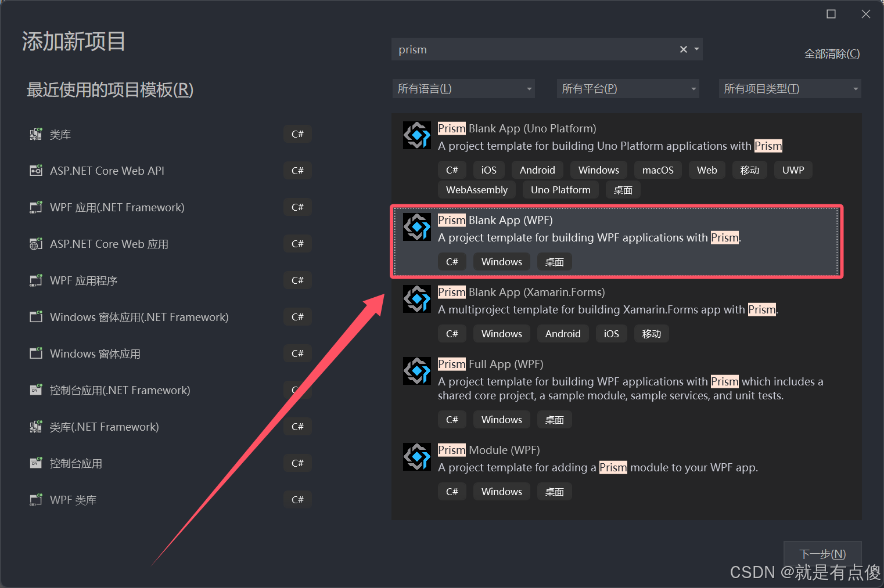Close the 添加新项目 dialog
This screenshot has height=588, width=884.
[866, 14]
